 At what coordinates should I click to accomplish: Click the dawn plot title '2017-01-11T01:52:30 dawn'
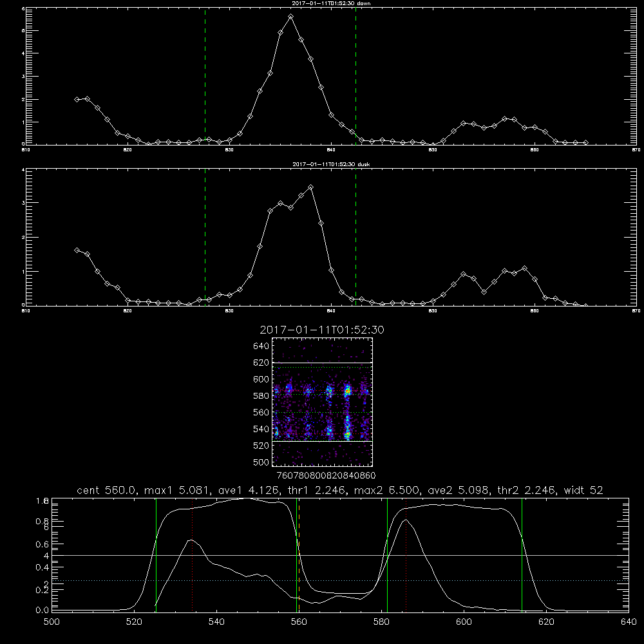[x=331, y=3]
